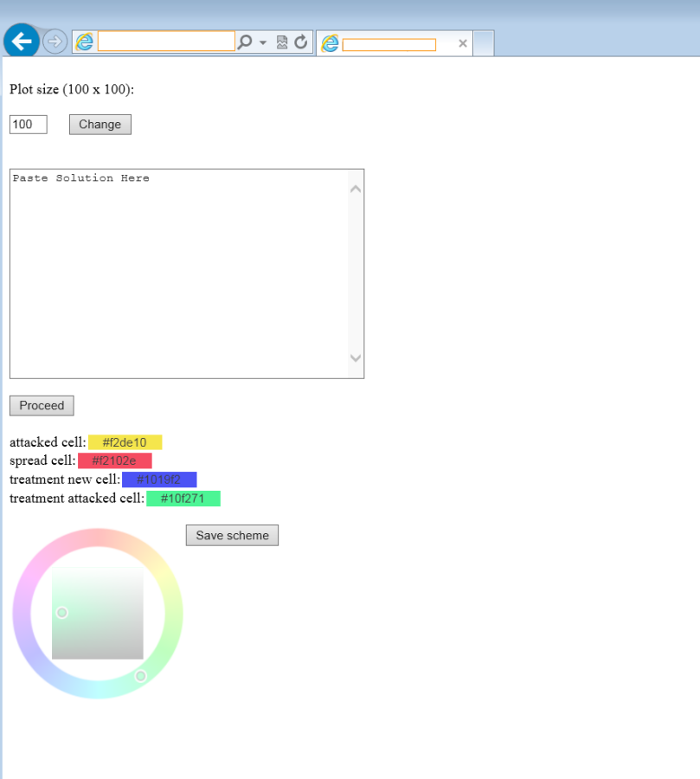This screenshot has width=700, height=779.
Task: Click the Proceed button
Action: (42, 405)
